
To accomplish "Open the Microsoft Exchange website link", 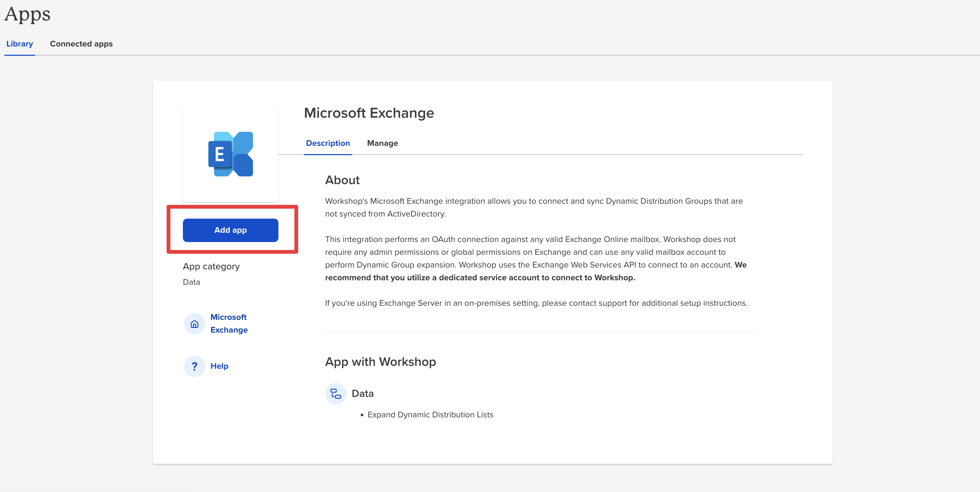I will [x=229, y=323].
